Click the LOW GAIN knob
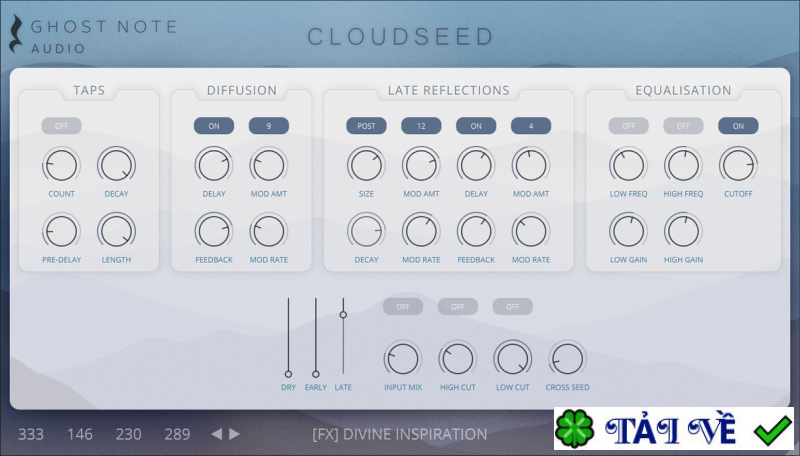800x456 pixels. click(629, 231)
